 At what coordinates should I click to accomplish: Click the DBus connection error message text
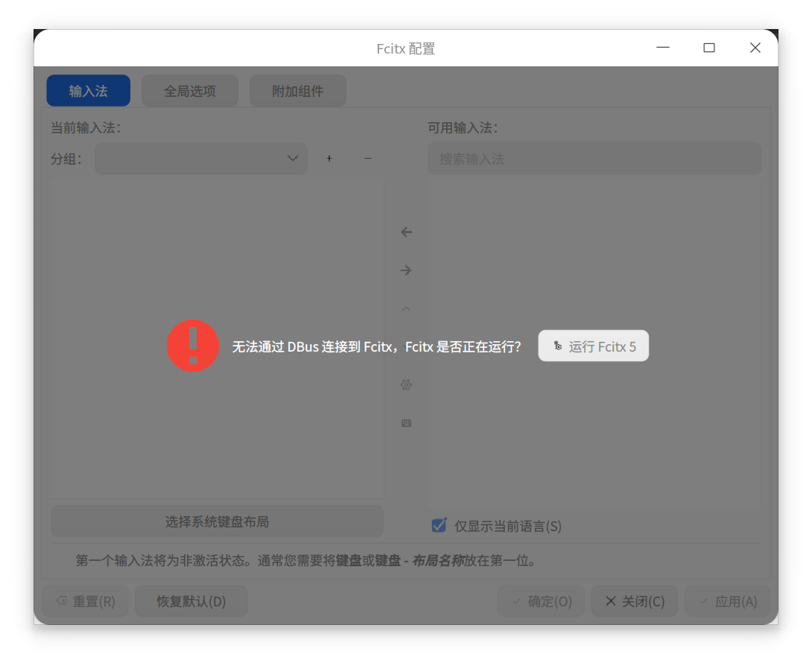click(376, 346)
